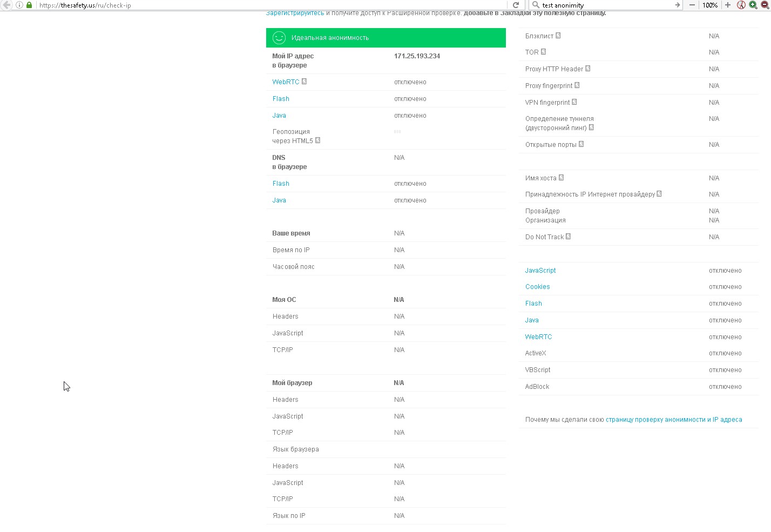
Task: Open the right-column Flash link above Java
Action: click(x=533, y=304)
